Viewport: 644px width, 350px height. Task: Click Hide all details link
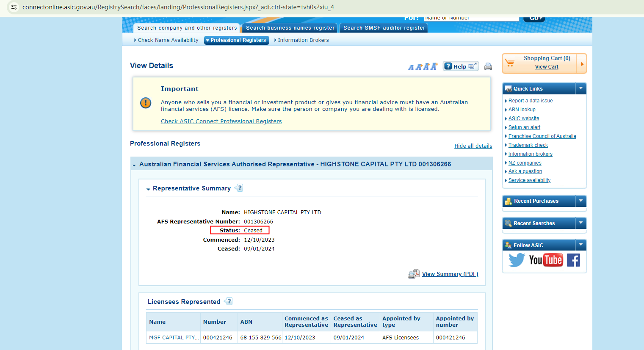pos(473,146)
